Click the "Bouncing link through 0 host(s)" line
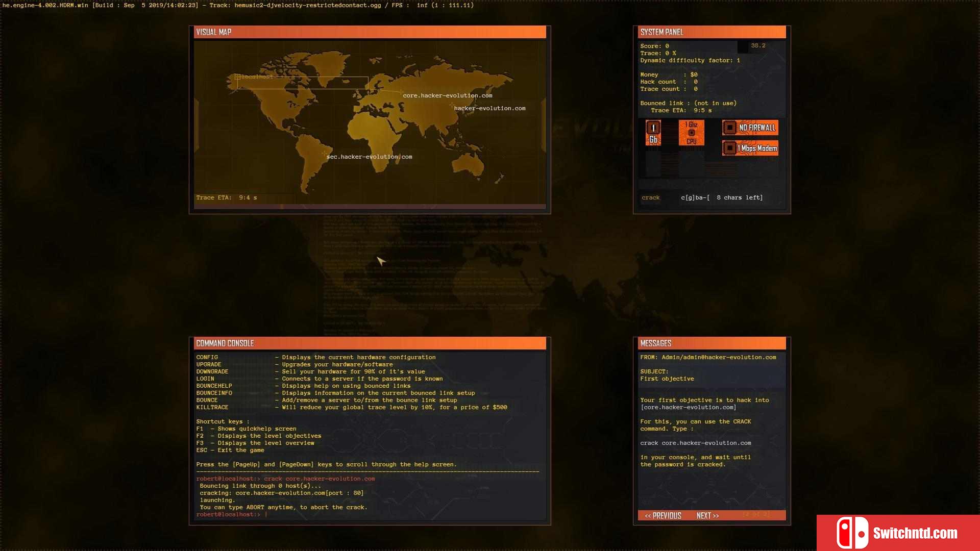 tap(260, 486)
